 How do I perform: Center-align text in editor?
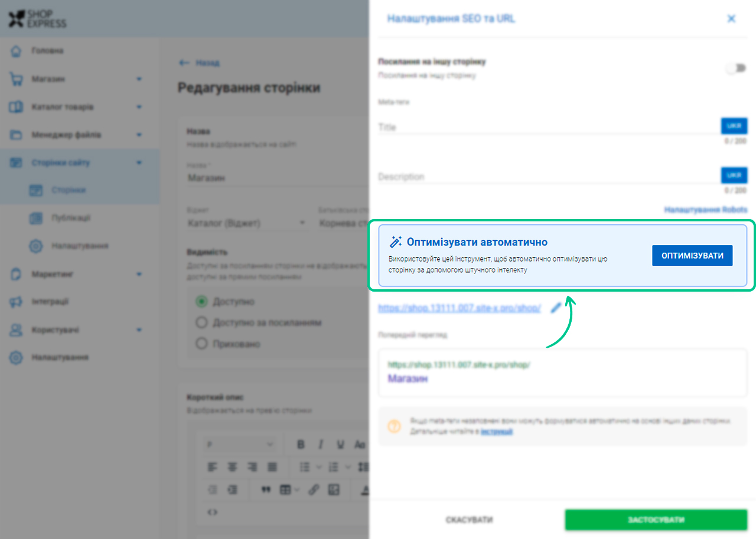coord(233,467)
